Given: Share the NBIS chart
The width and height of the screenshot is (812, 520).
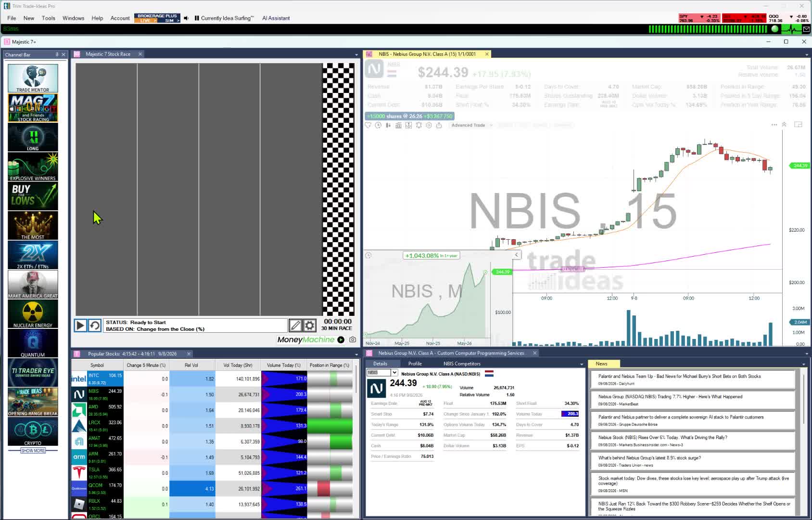Looking at the screenshot, I should point(439,125).
